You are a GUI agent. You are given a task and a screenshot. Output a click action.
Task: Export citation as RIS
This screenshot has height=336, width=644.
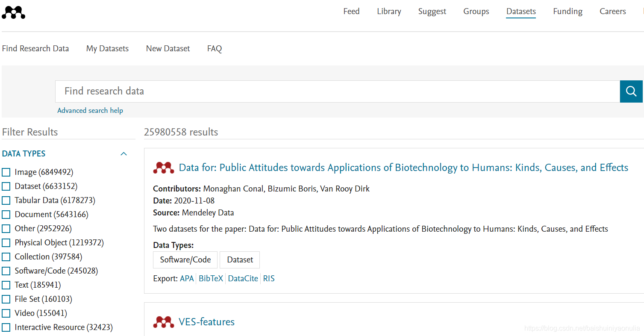(269, 278)
